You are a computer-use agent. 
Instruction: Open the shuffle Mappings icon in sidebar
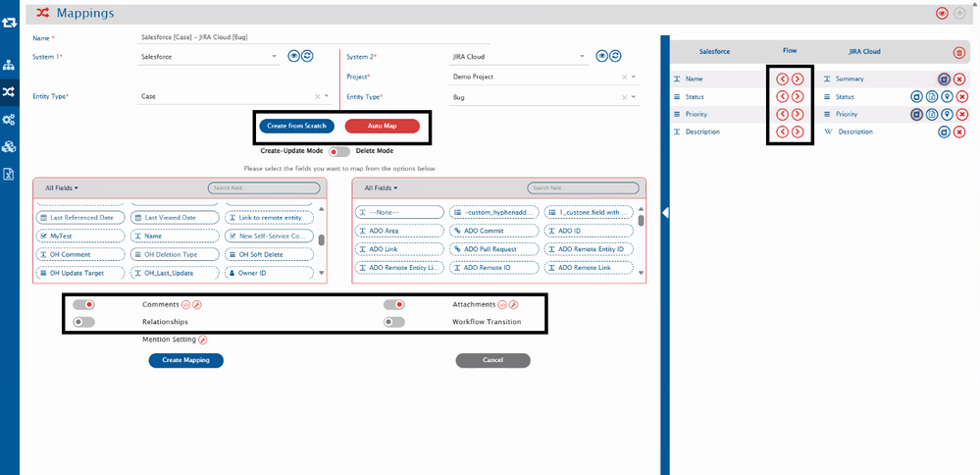pyautogui.click(x=9, y=92)
